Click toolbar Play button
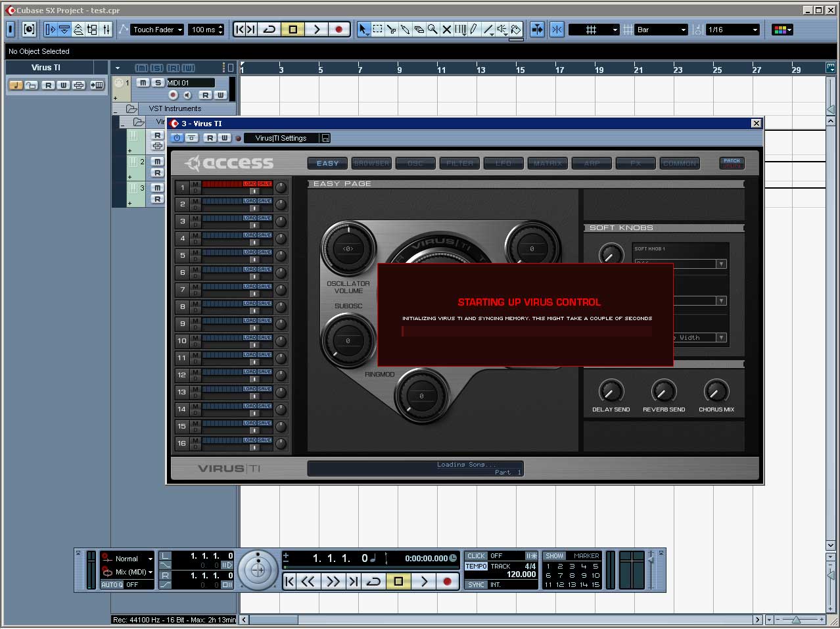 click(x=316, y=30)
